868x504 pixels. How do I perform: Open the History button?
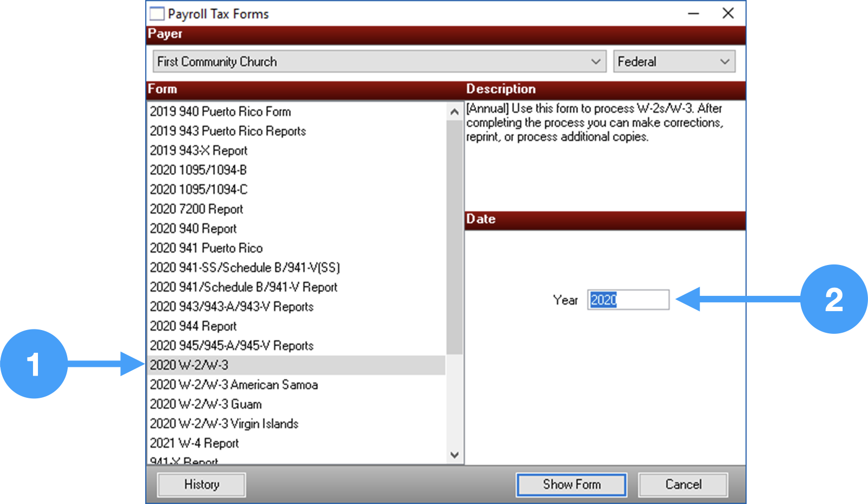click(202, 484)
